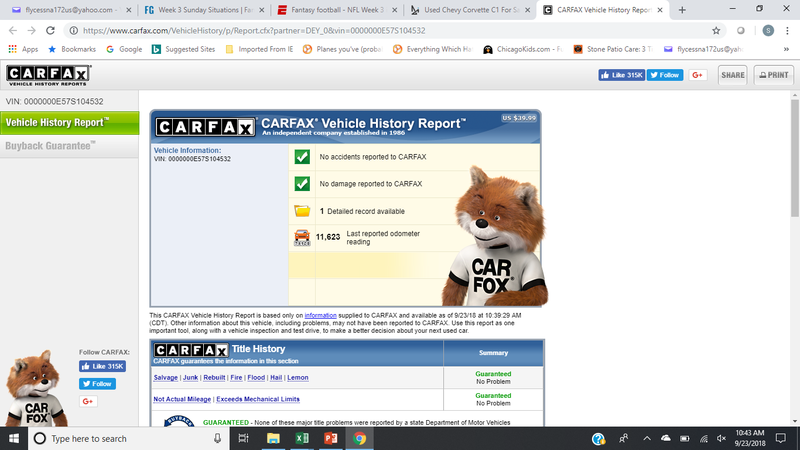Click the volume muted speaker icon
This screenshot has height=450, width=800.
721,438
